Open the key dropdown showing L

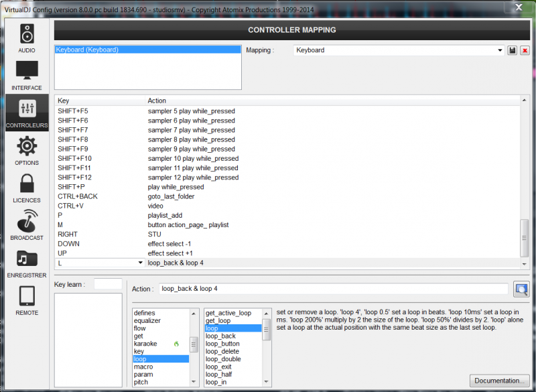[x=140, y=263]
